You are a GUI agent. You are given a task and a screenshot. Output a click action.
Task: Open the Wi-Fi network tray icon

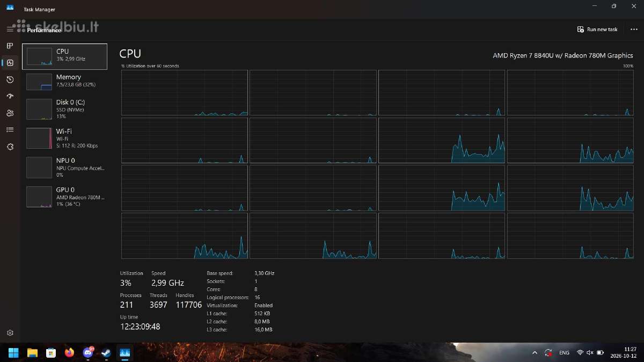pos(580,353)
